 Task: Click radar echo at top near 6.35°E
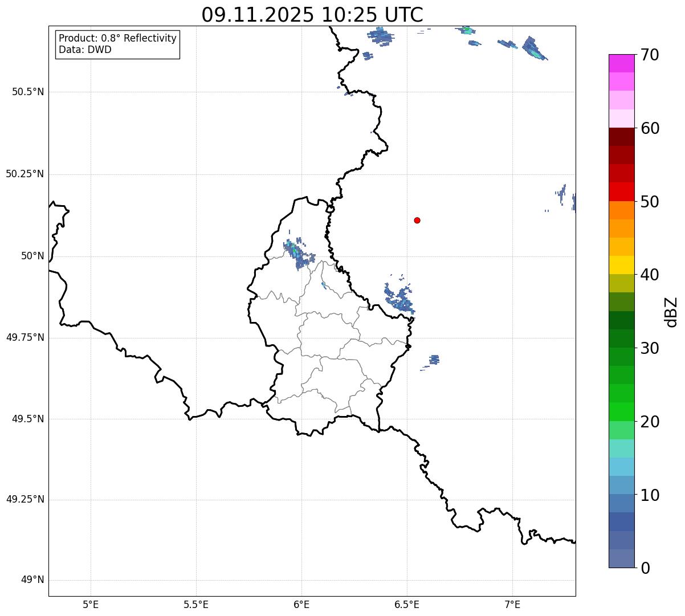click(381, 36)
